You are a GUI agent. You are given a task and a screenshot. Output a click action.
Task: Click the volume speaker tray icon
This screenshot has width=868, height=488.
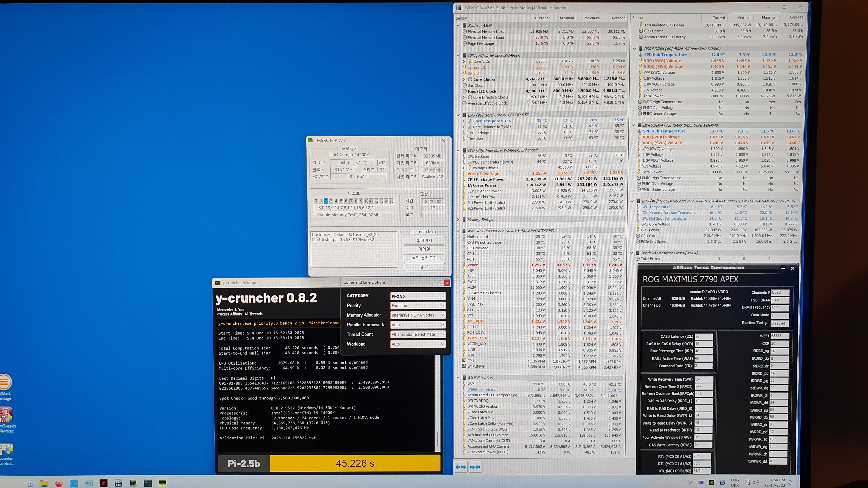tap(756, 482)
